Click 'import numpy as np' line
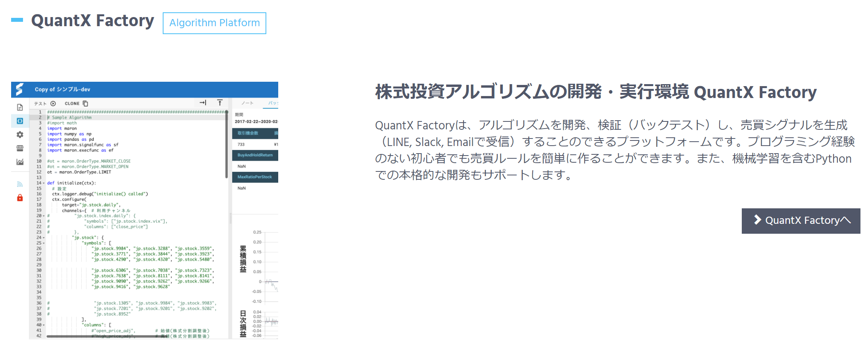Viewport: 868px width, 350px height. [69, 134]
